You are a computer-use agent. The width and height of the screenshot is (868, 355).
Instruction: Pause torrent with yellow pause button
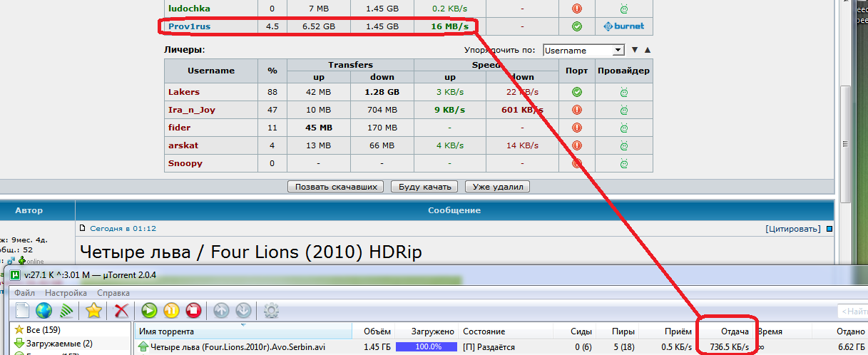pos(171,311)
